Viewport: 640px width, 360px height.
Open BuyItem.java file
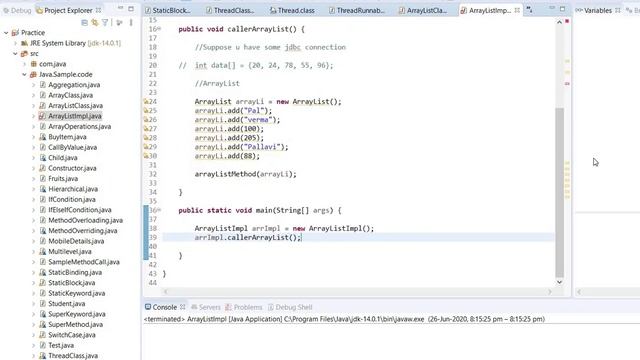point(67,137)
